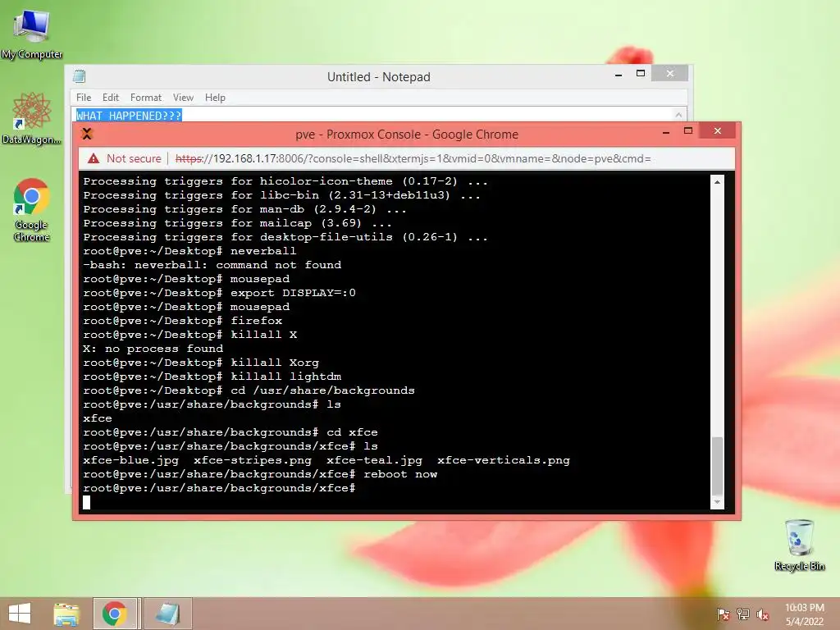Click the desktop-file-utils triggers line
The height and width of the screenshot is (630, 840).
tap(285, 237)
